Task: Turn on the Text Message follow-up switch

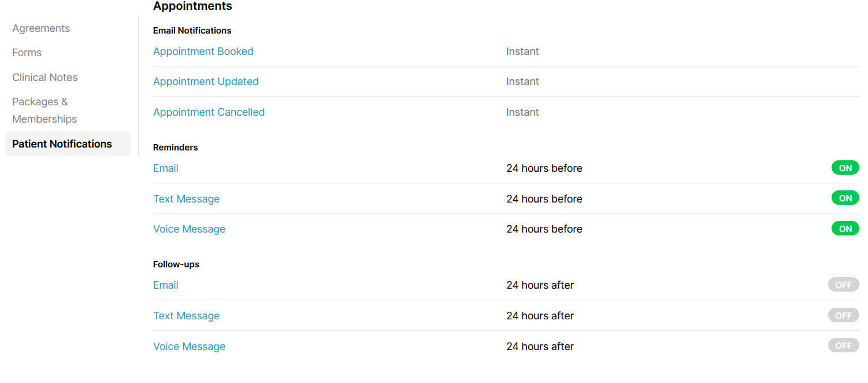Action: 843,315
